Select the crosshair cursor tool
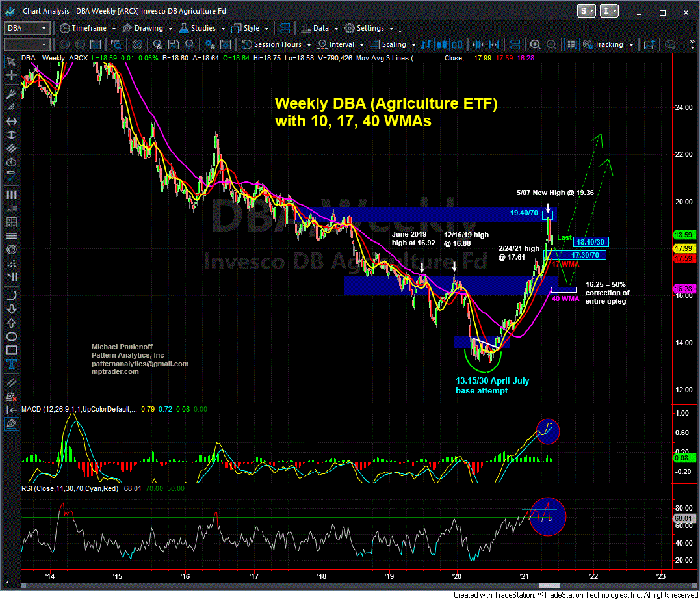700x599 pixels. [x=12, y=75]
